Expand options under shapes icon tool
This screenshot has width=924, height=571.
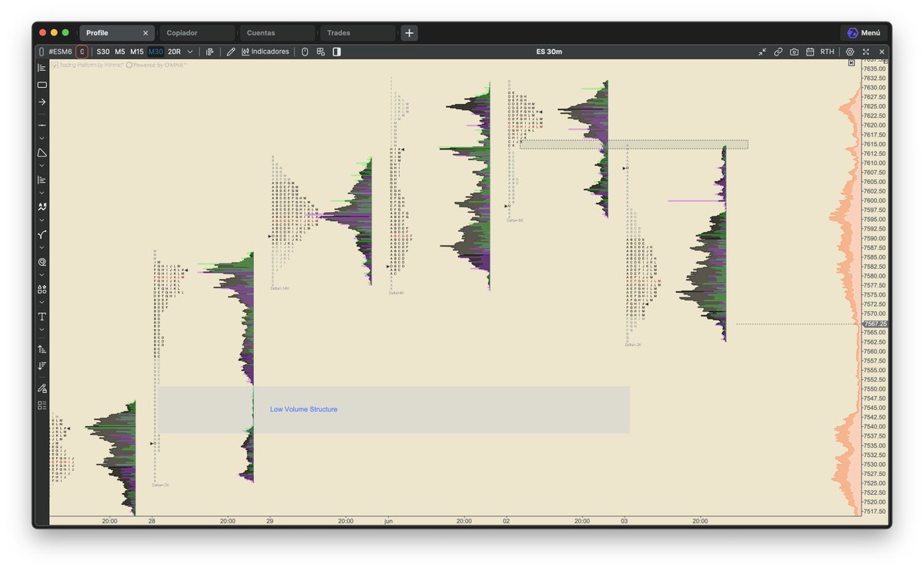coord(42,303)
